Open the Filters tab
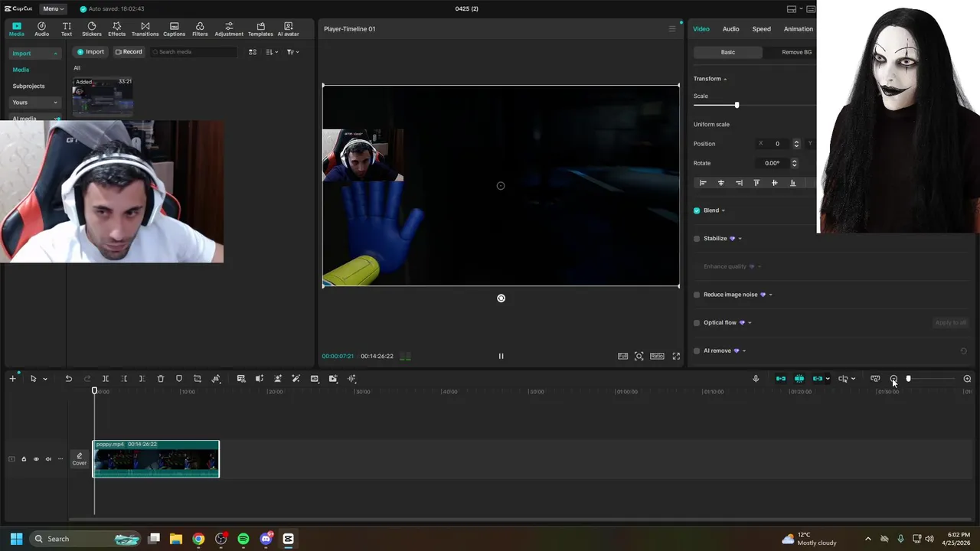The image size is (980, 551). click(200, 29)
